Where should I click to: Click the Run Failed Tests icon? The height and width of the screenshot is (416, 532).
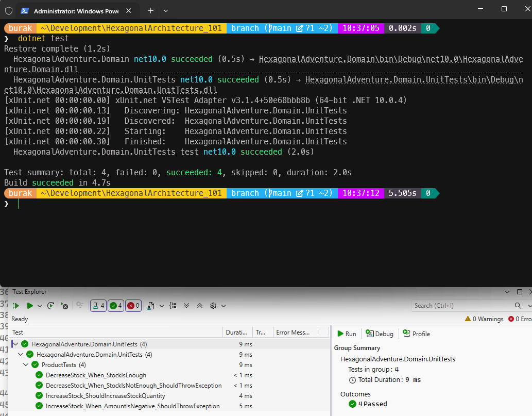[x=64, y=306]
